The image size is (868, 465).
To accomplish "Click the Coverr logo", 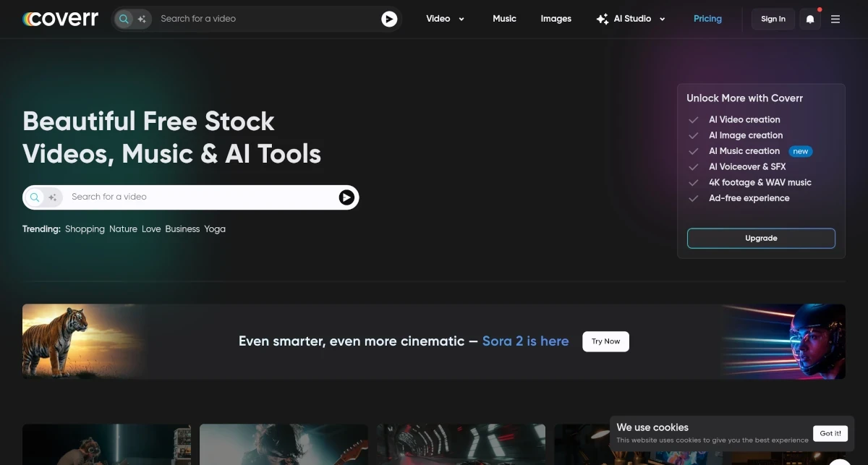I will pyautogui.click(x=60, y=19).
